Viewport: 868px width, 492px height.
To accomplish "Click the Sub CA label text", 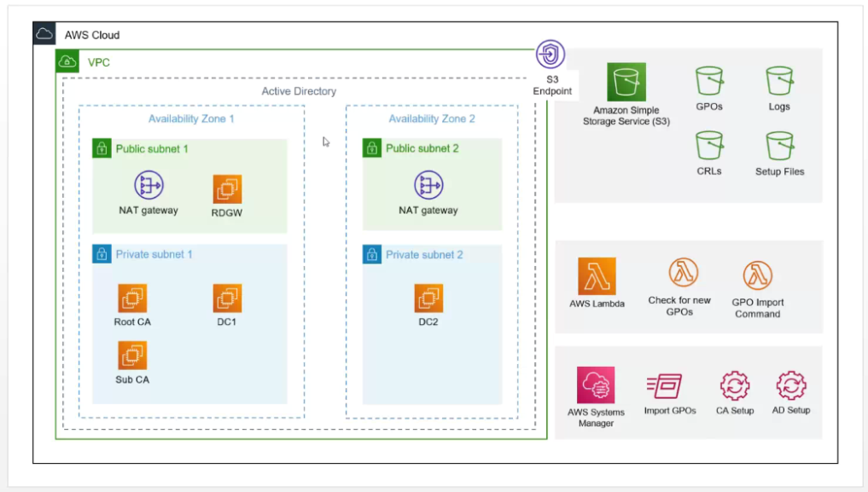I will pos(132,379).
